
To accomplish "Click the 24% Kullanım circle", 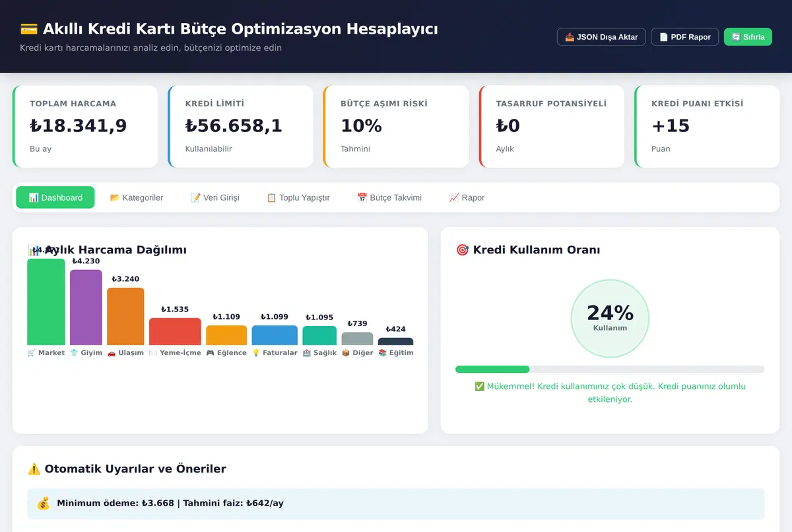I will click(610, 318).
